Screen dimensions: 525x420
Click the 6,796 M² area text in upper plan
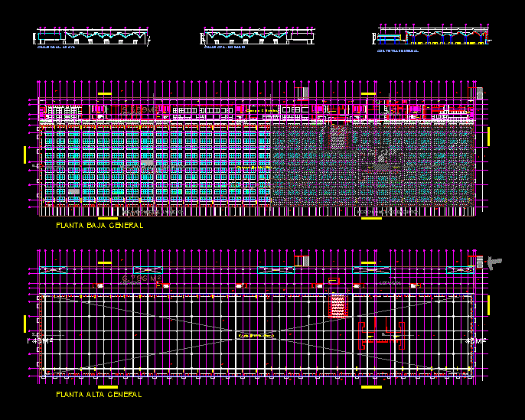coord(142,277)
